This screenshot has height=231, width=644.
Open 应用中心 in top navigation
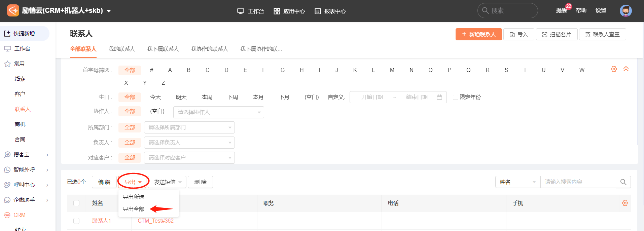click(x=289, y=11)
